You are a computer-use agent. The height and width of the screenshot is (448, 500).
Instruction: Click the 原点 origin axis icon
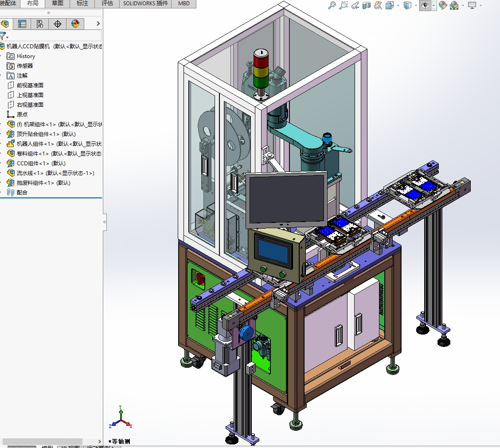pos(11,114)
